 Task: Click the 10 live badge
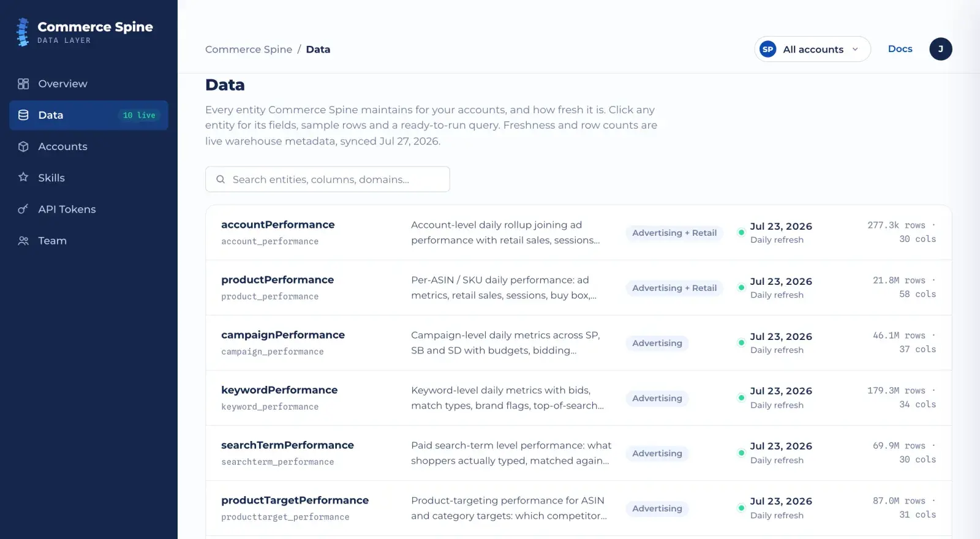pos(139,115)
